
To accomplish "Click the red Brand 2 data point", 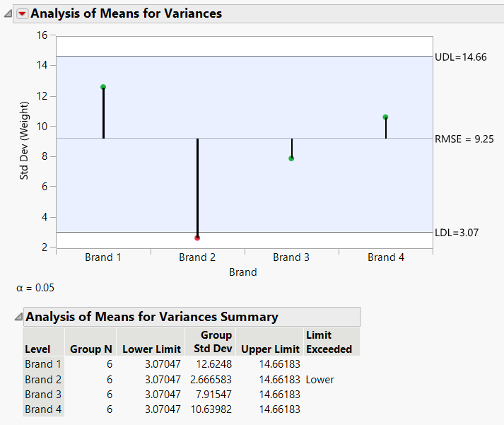I will coord(197,238).
